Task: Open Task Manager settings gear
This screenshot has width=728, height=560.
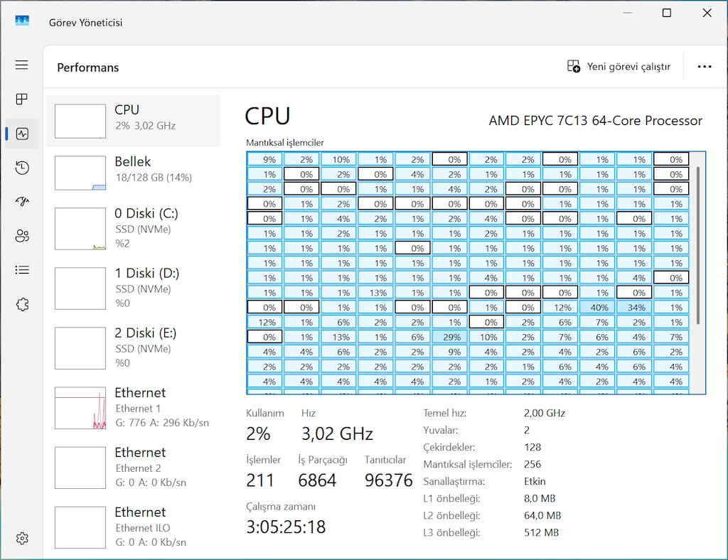Action: pos(22,538)
